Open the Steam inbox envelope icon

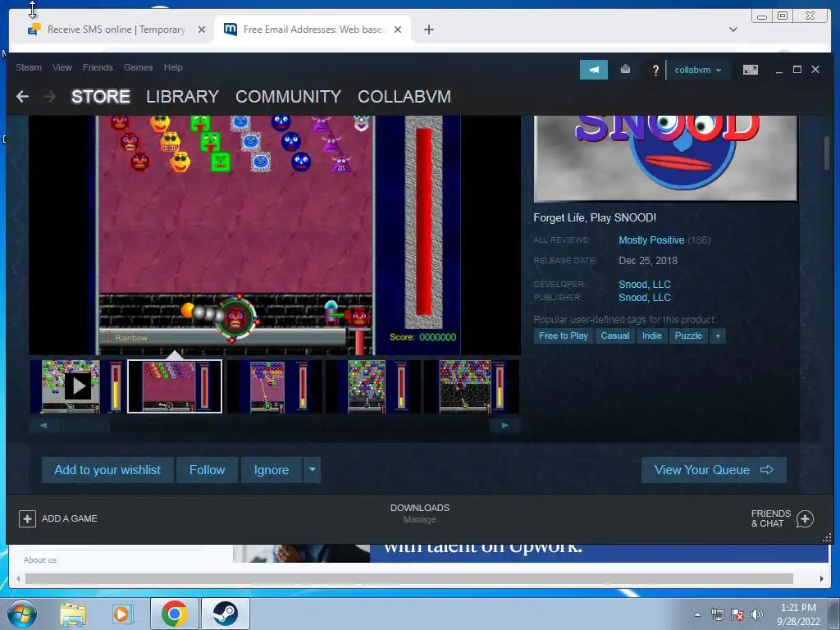(x=625, y=70)
